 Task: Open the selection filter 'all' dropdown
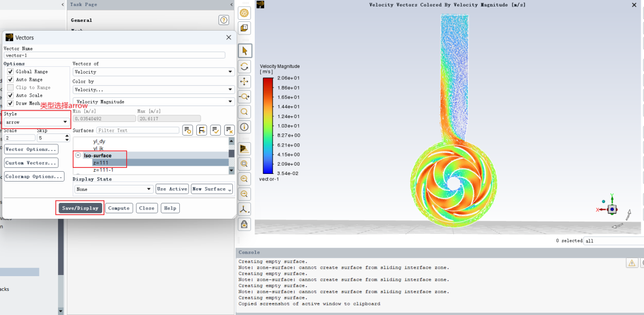[613, 241]
